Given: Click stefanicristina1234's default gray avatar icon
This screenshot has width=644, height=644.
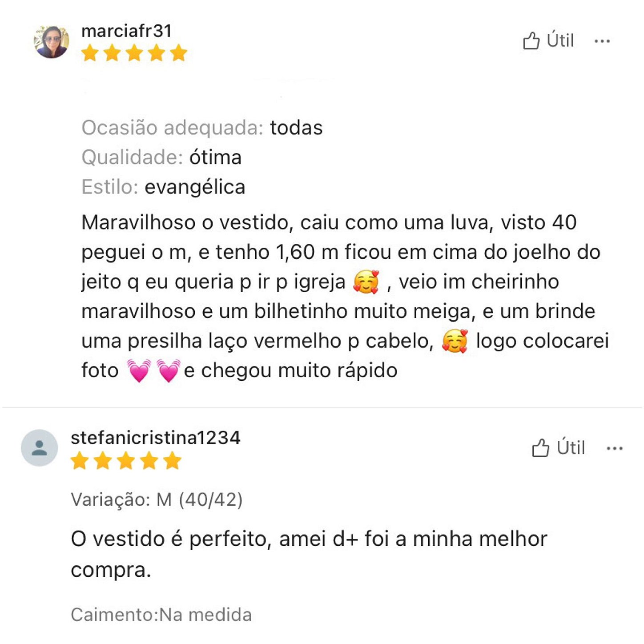Looking at the screenshot, I should tap(39, 447).
